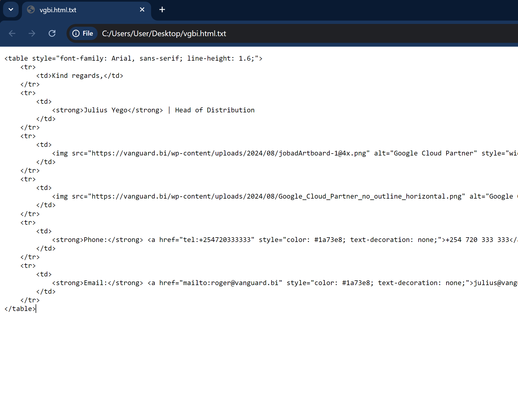Click the jobadArtboard-1@4x.png image URL
This screenshot has height=420, width=518.
point(229,153)
